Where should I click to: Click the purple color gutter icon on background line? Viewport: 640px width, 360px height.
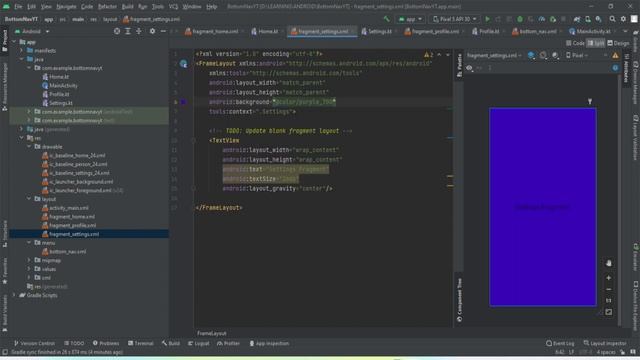(x=183, y=102)
